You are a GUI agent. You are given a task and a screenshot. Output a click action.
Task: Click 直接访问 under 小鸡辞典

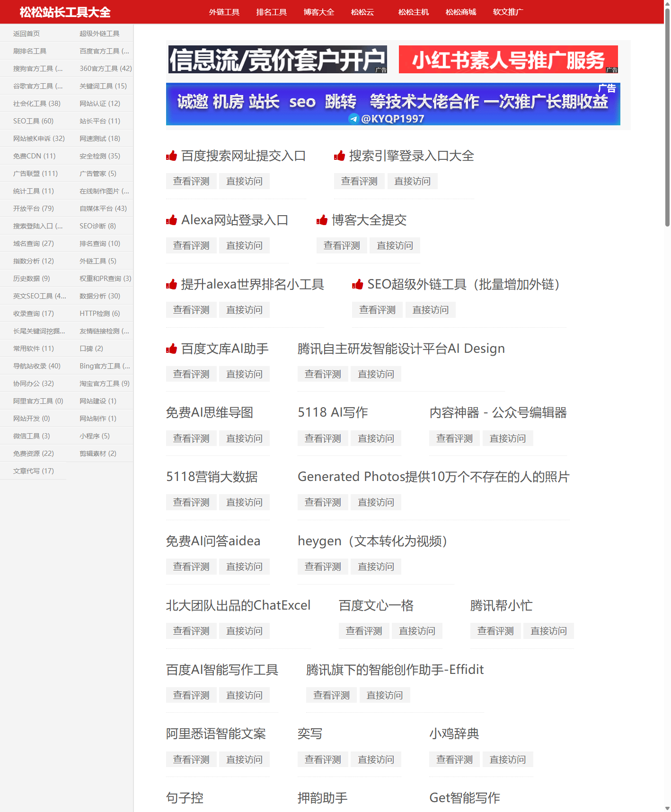(x=508, y=760)
